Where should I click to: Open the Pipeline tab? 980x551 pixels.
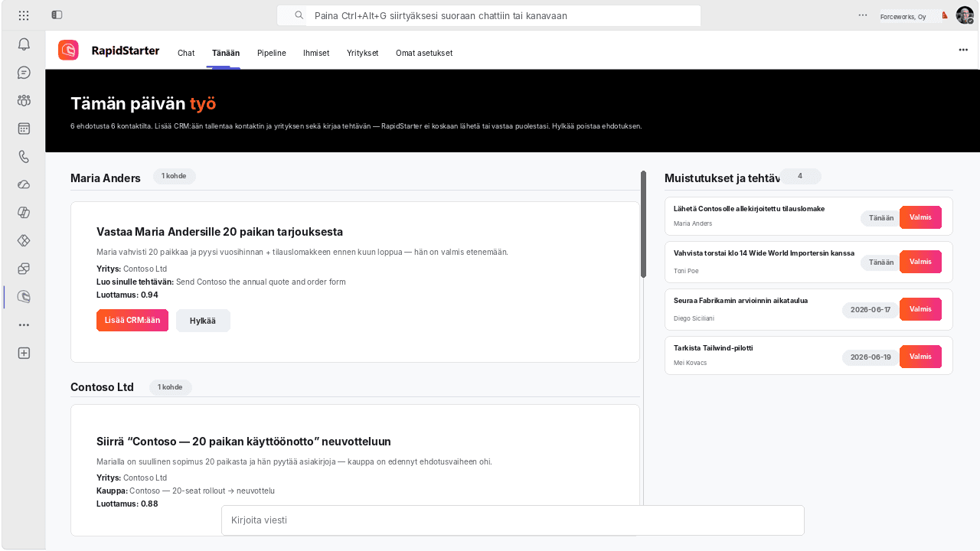(272, 53)
